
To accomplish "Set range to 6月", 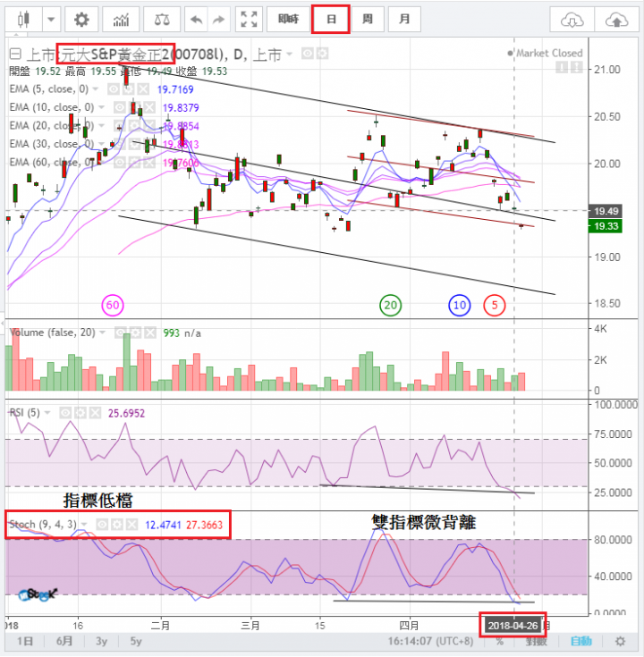I will pos(64,642).
